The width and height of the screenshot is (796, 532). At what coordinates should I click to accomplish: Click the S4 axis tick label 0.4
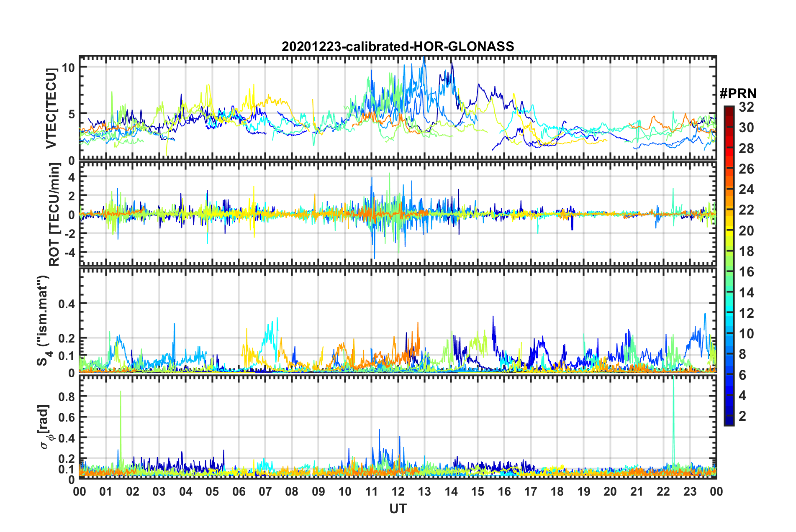(x=67, y=304)
